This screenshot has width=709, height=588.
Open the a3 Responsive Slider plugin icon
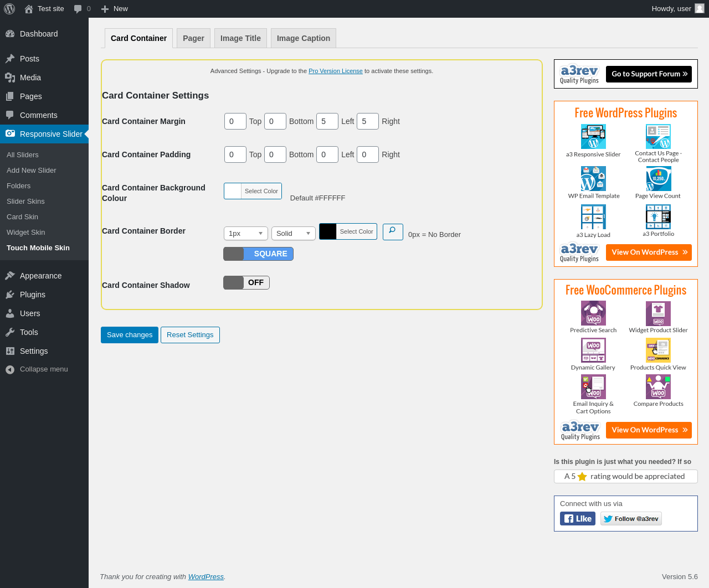click(593, 137)
